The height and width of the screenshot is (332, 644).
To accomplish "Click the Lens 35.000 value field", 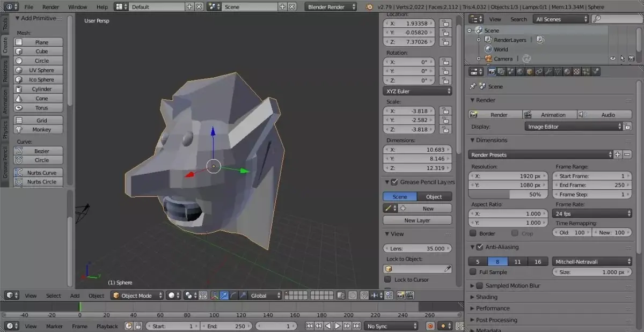I will 417,248.
